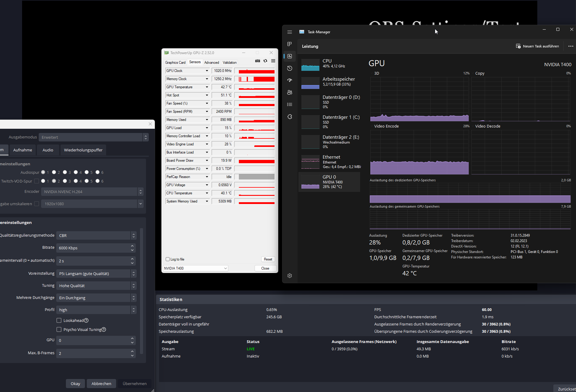Viewport: 576px width, 392px height.
Task: Click the Bitrate 6000 Kbps field
Action: pos(96,248)
